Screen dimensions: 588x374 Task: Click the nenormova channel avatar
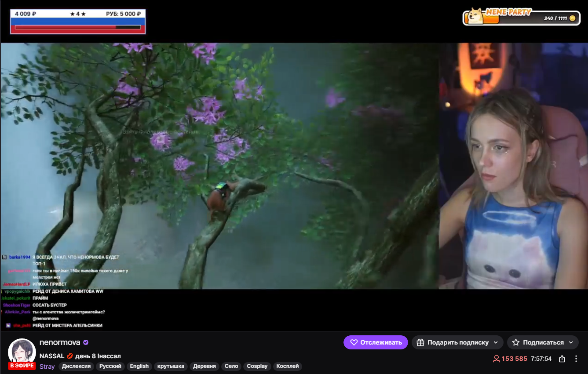tap(22, 352)
